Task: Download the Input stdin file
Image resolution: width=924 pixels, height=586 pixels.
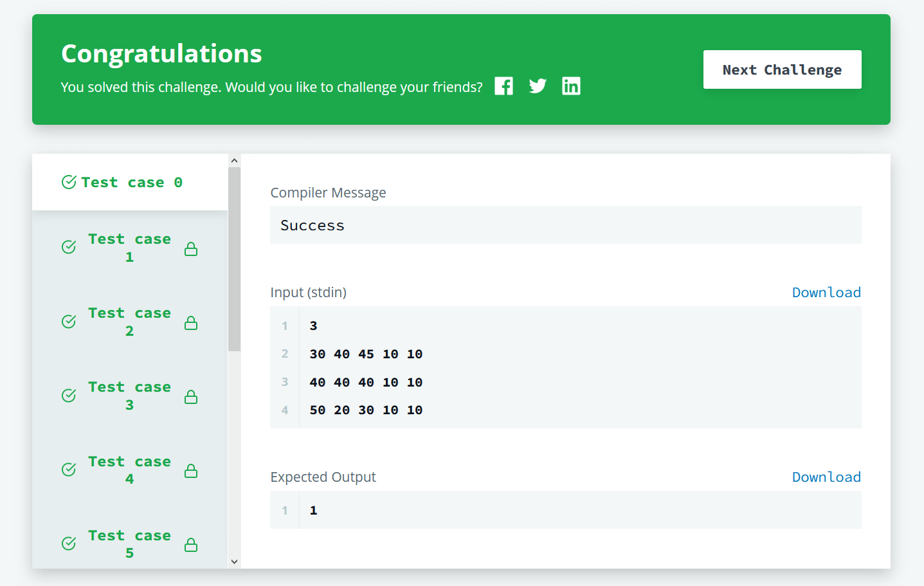Action: point(826,292)
